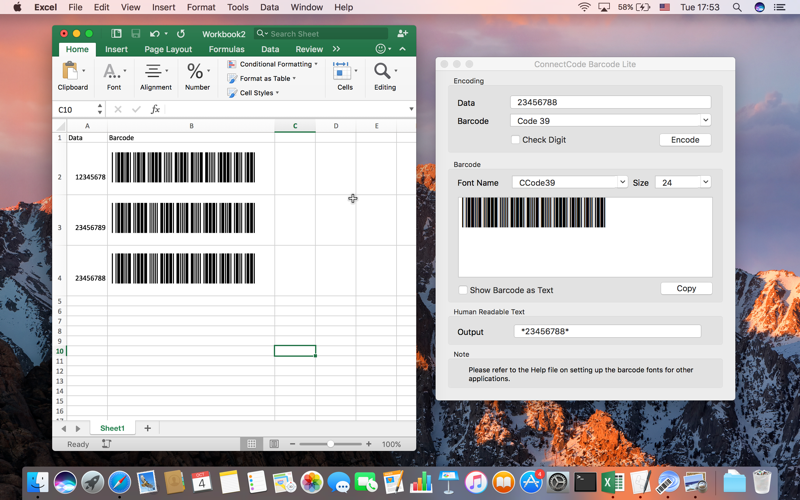Tick Show Barcode as Text checkbox
800x500 pixels.
[x=463, y=290]
